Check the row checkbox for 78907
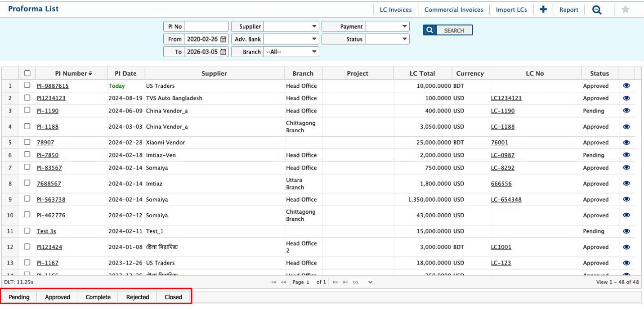 (x=27, y=142)
